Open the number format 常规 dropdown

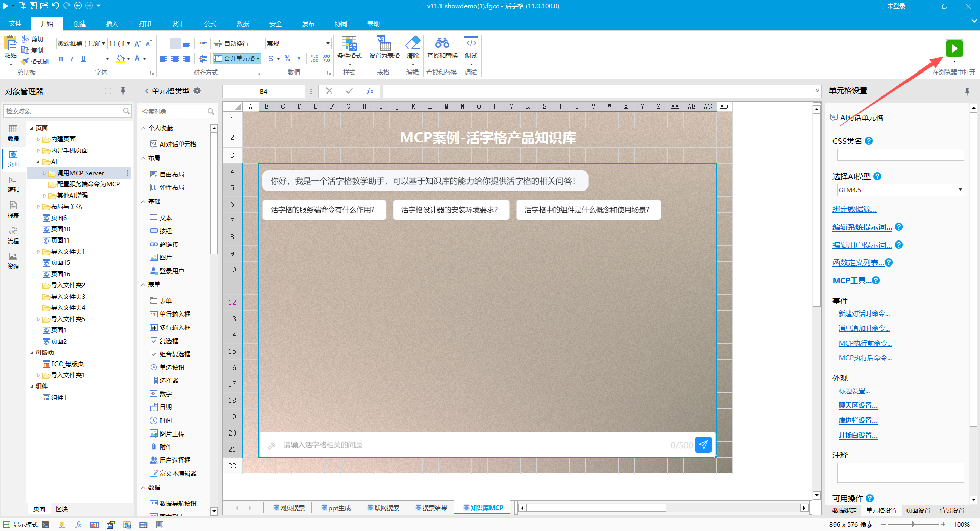[328, 44]
